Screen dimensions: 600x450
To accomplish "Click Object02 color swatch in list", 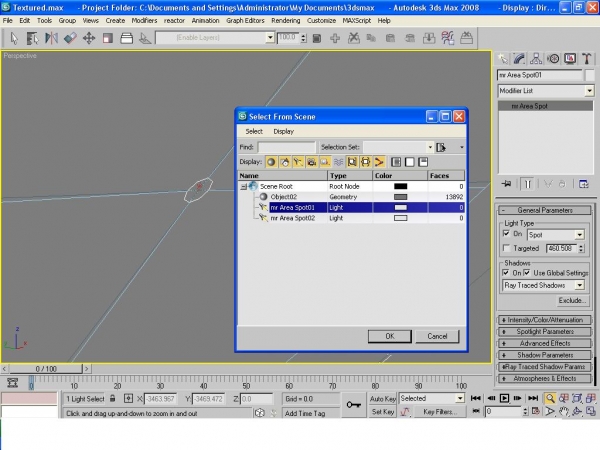I will coord(400,197).
